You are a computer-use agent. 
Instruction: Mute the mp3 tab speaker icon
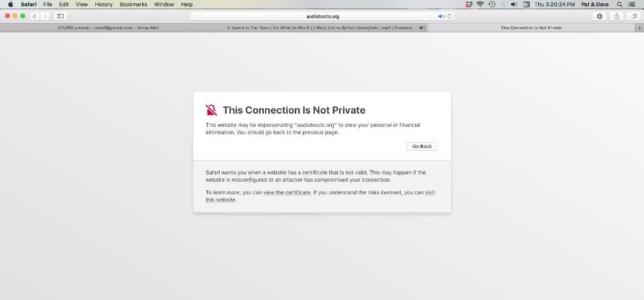pyautogui.click(x=422, y=28)
